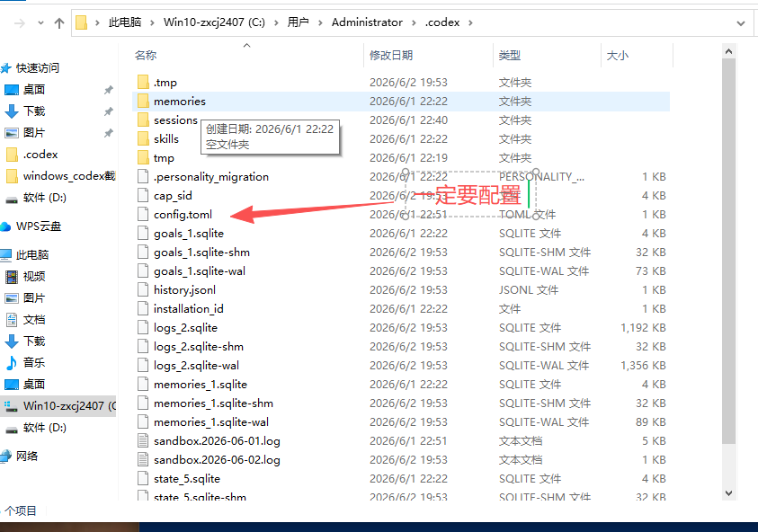
Task: Expand the address bar history dropdown
Action: (740, 23)
